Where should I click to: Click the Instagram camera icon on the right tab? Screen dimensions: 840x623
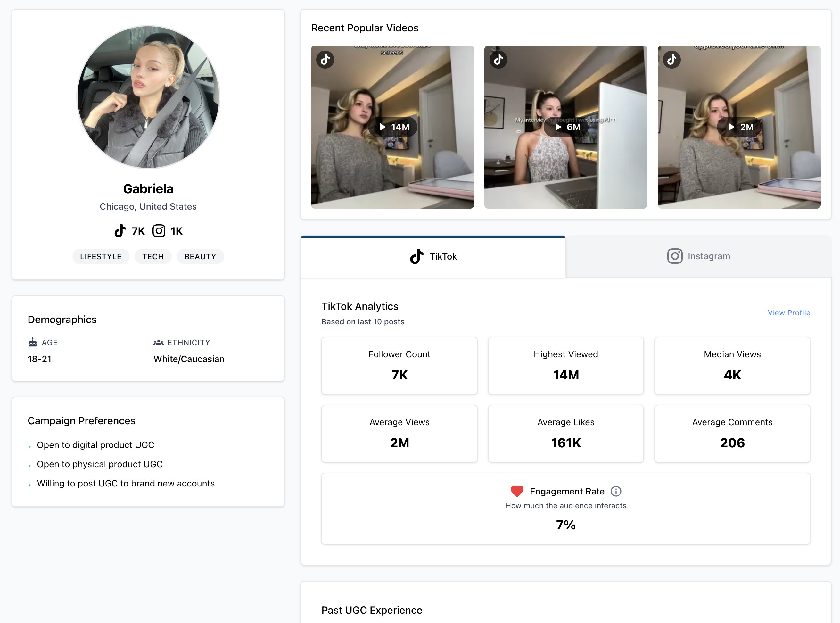coord(675,256)
